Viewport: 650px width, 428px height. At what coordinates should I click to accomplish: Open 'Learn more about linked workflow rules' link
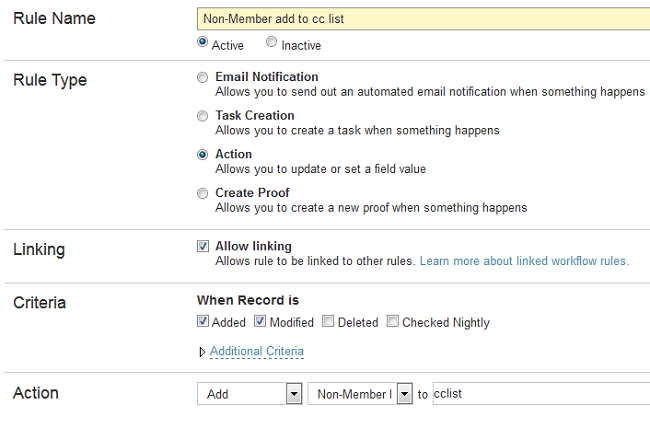[x=524, y=261]
